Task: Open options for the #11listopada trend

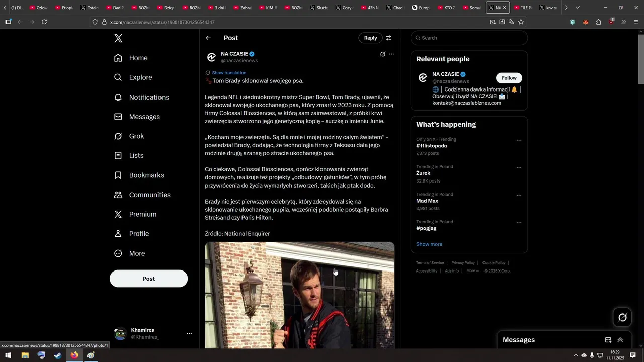Action: [x=519, y=140]
